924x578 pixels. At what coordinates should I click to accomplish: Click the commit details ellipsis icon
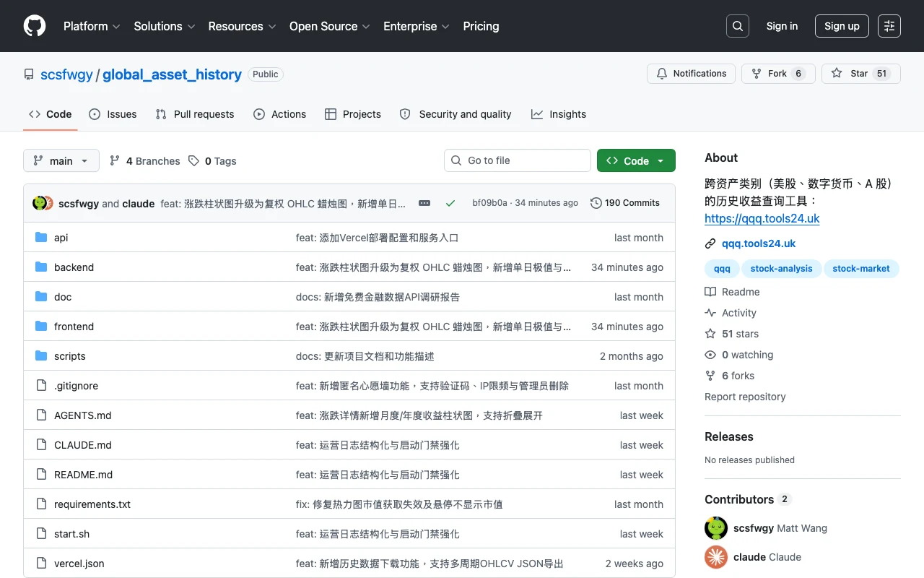click(424, 203)
